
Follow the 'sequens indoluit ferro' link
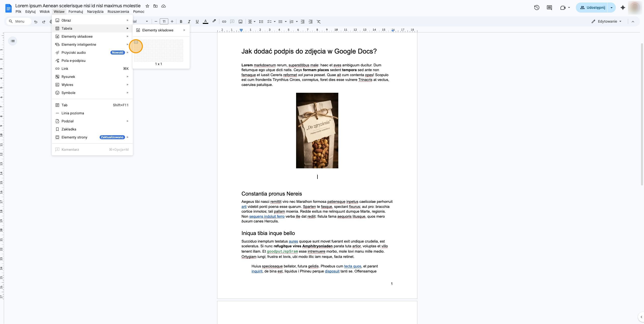point(267,216)
